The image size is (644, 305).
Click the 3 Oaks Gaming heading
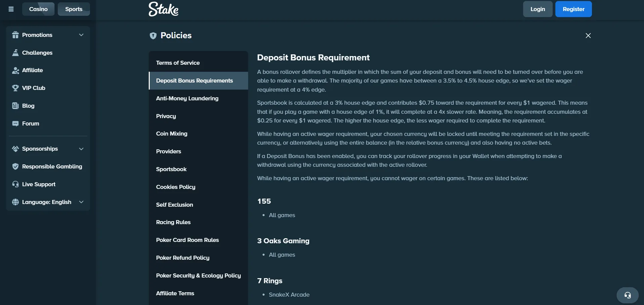coord(283,241)
